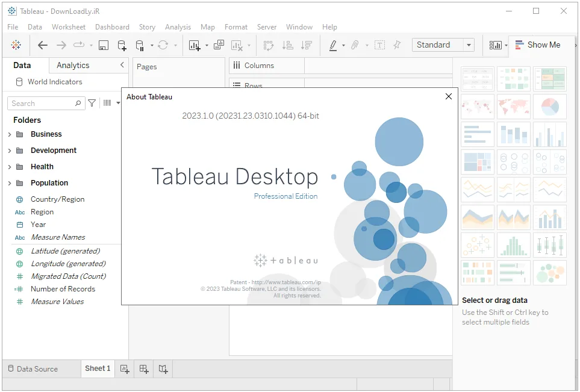Click the Clear sheet icon
The height and width of the screenshot is (392, 580).
237,45
